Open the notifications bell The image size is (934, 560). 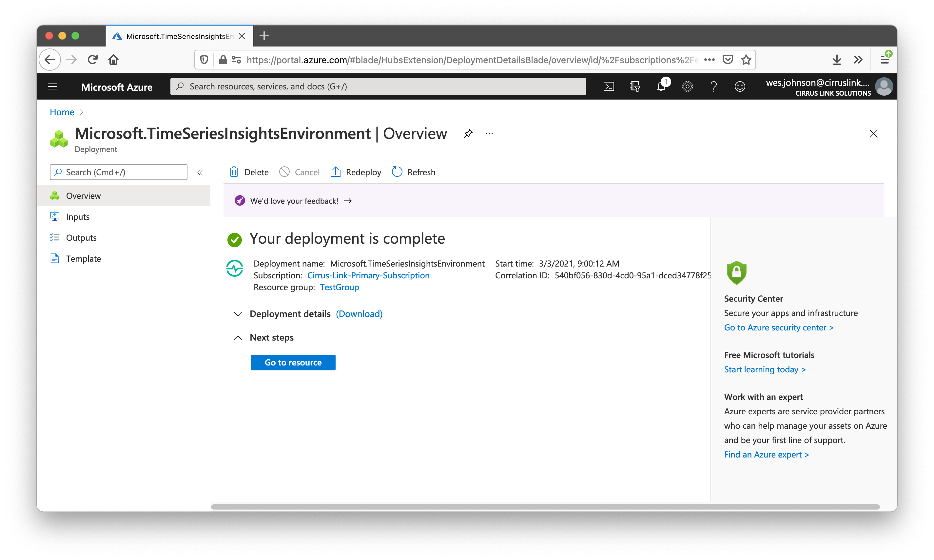[661, 86]
